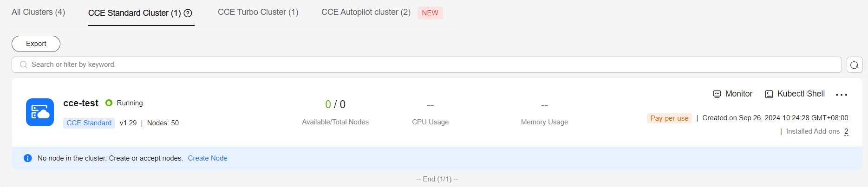Click the blue info icon in notice
The image size is (868, 187).
click(x=28, y=158)
